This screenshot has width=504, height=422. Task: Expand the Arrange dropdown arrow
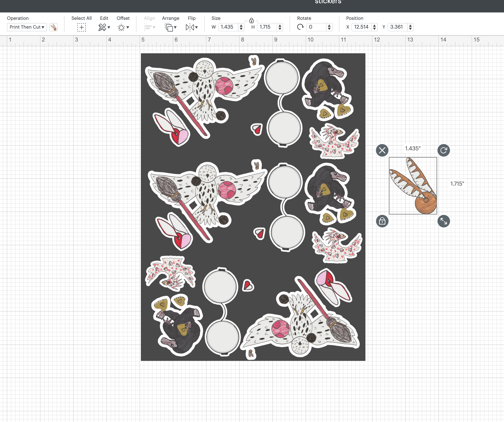tap(175, 27)
